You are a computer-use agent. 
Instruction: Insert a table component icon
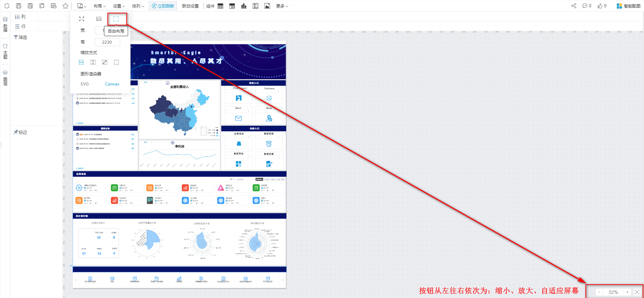220,6
